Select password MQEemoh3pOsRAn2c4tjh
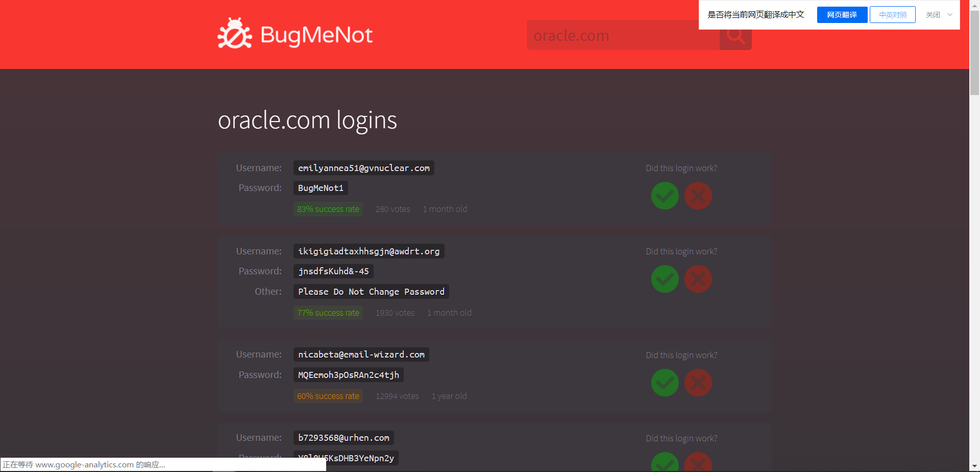The height and width of the screenshot is (472, 980). 349,375
